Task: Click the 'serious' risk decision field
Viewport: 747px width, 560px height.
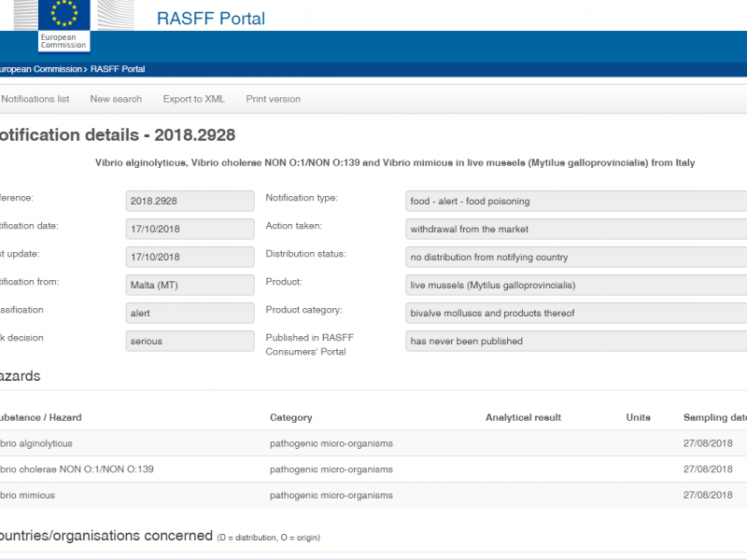Action: pos(190,341)
